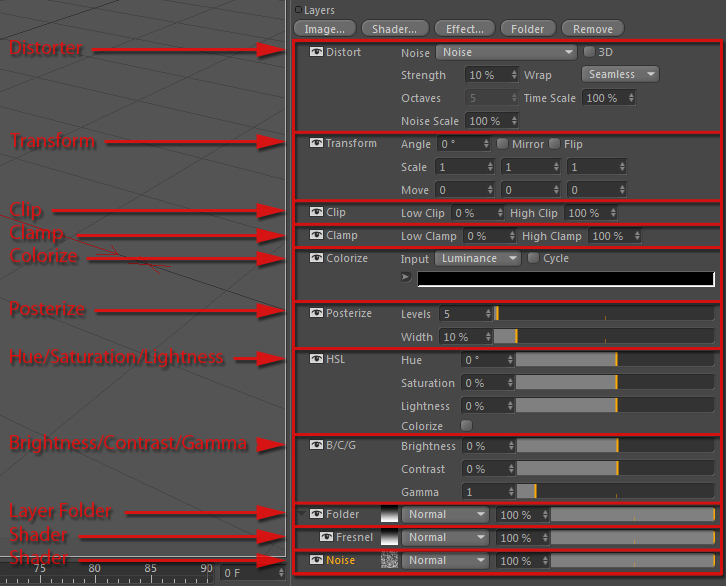Click the Shader... button

point(396,29)
